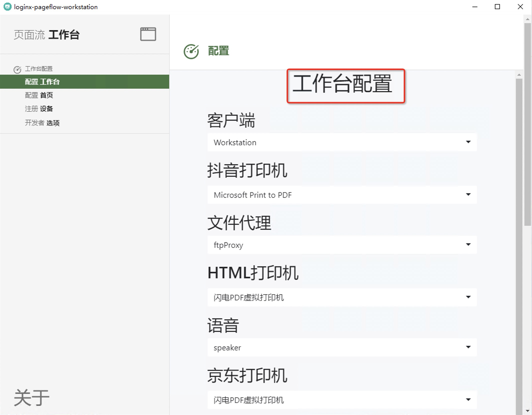Click the loginx-pageflow app icon in title bar
This screenshot has width=532, height=415.
click(x=7, y=7)
